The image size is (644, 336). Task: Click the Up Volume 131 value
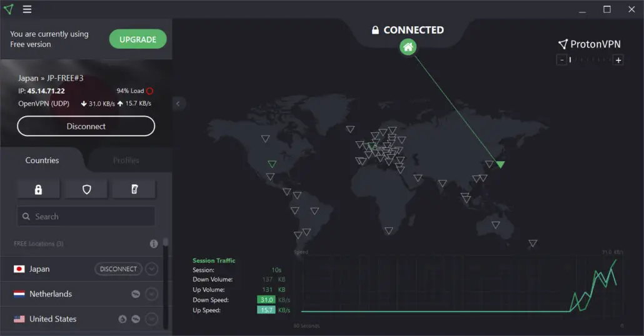268,290
